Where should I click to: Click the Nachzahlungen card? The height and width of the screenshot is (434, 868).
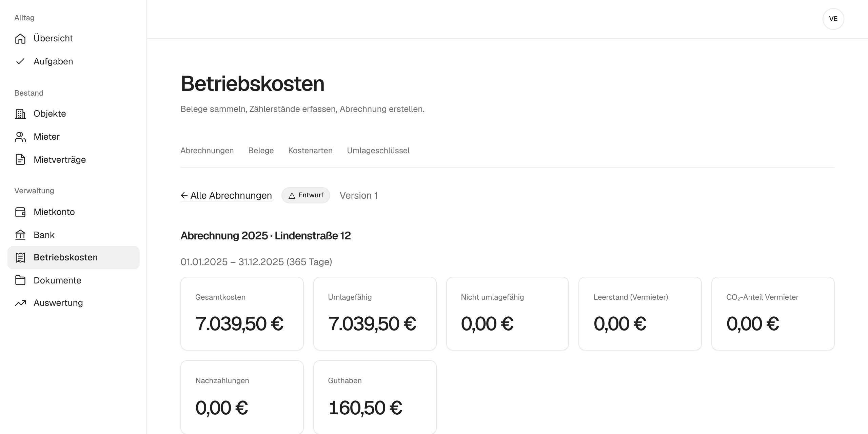click(242, 397)
